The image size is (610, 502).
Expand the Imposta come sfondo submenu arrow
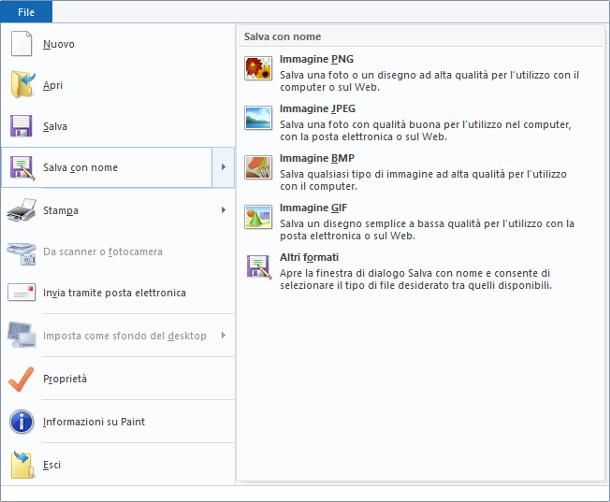(223, 335)
